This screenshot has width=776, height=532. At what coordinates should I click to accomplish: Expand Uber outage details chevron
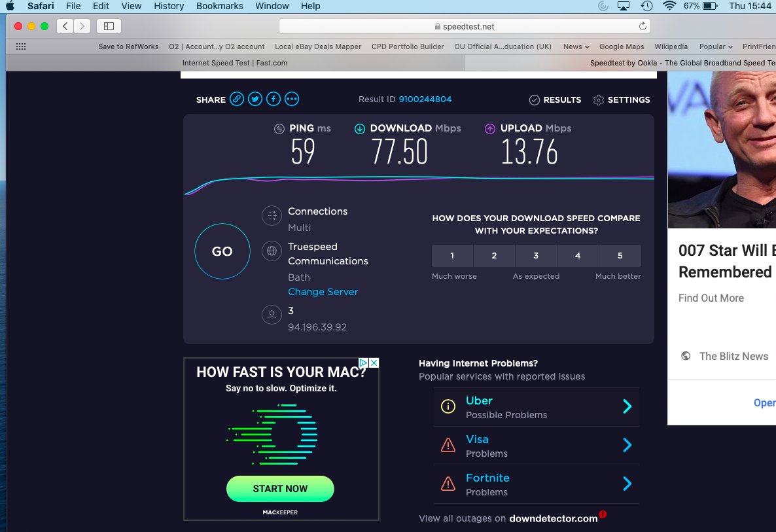coord(627,407)
